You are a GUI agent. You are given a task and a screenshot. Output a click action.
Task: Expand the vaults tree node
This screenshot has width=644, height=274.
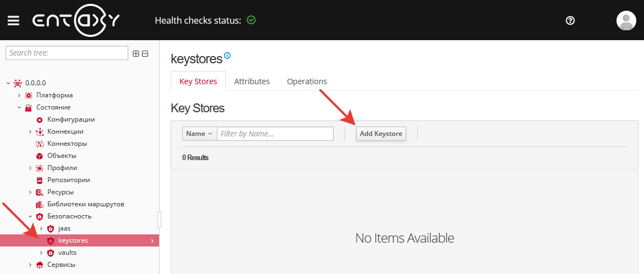coord(41,253)
